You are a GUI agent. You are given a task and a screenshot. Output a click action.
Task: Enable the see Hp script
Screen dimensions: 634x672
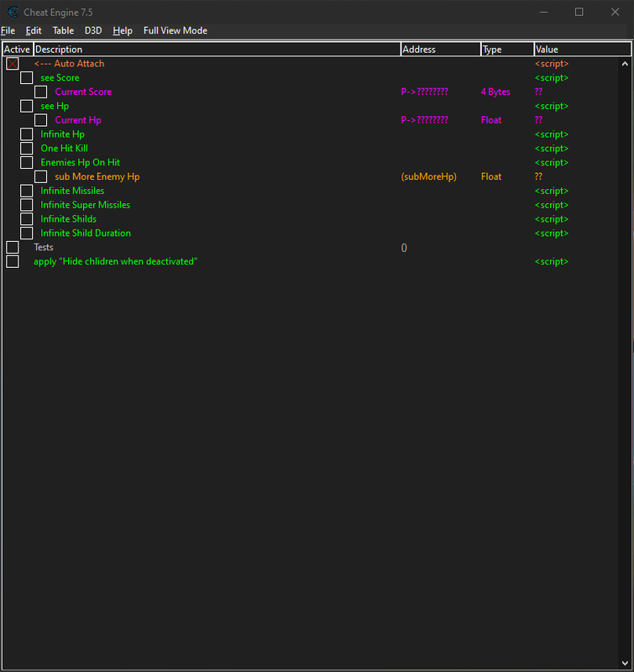coord(27,106)
